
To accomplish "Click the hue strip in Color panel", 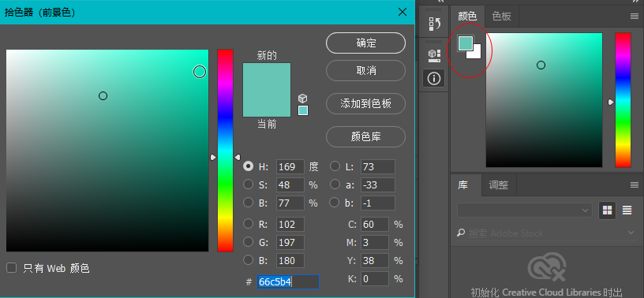I will [x=623, y=100].
